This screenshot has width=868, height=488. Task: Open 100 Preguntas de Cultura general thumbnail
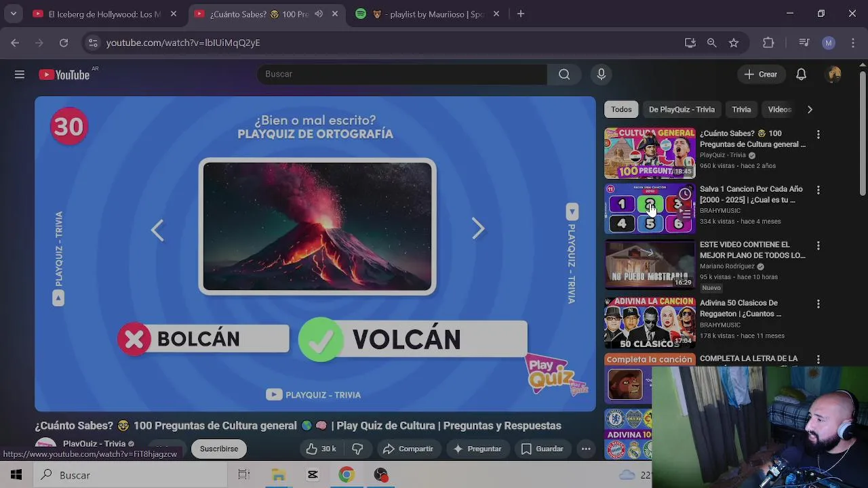coord(650,152)
